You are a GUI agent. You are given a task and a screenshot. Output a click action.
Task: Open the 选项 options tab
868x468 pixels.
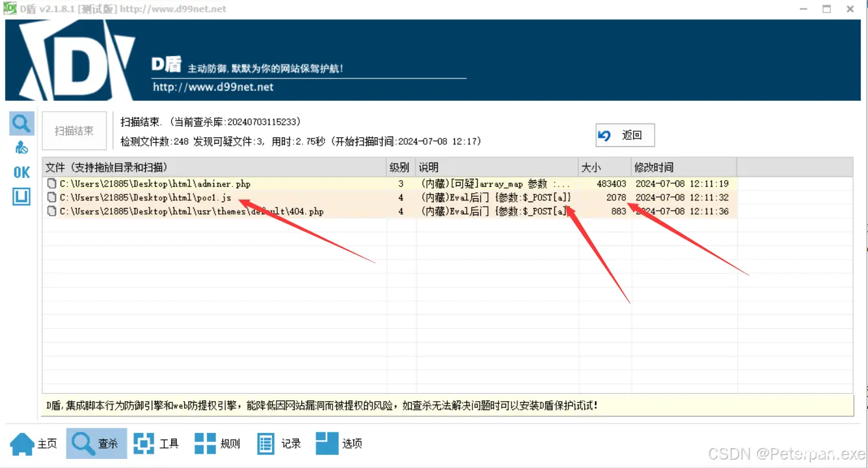point(339,444)
